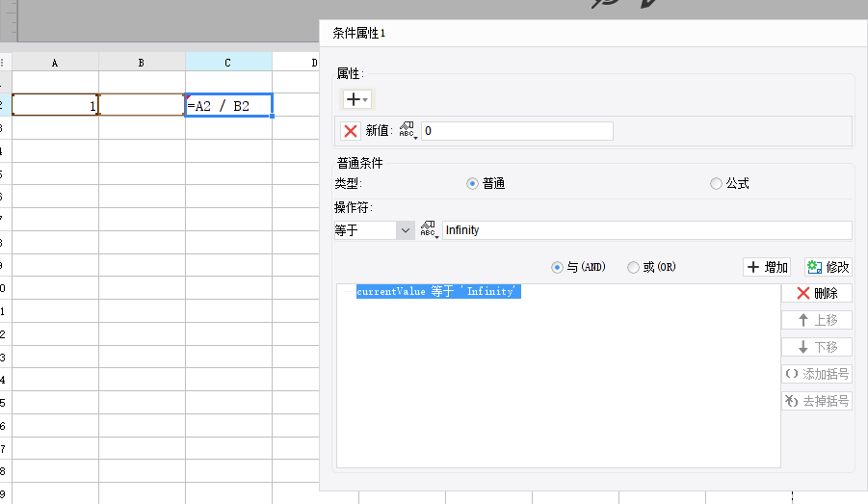Expand the plus add-property dropdown
Screen dimensions: 868x504
click(356, 99)
